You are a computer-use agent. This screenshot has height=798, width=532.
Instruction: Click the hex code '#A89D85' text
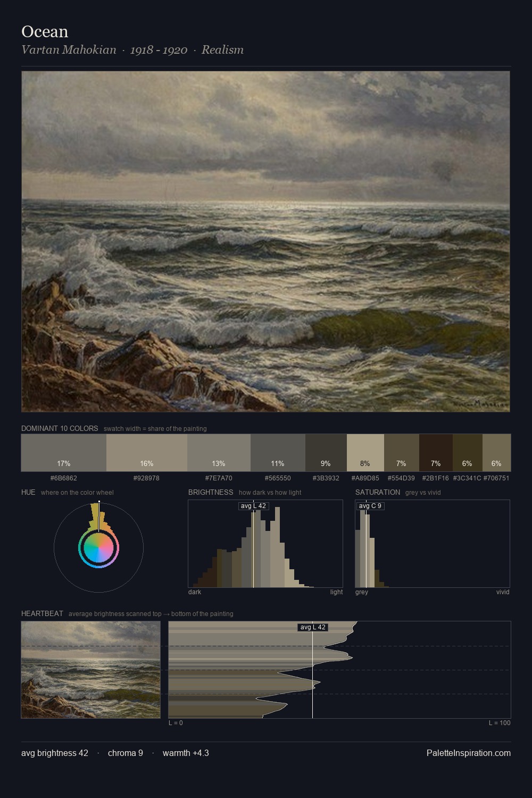365,478
